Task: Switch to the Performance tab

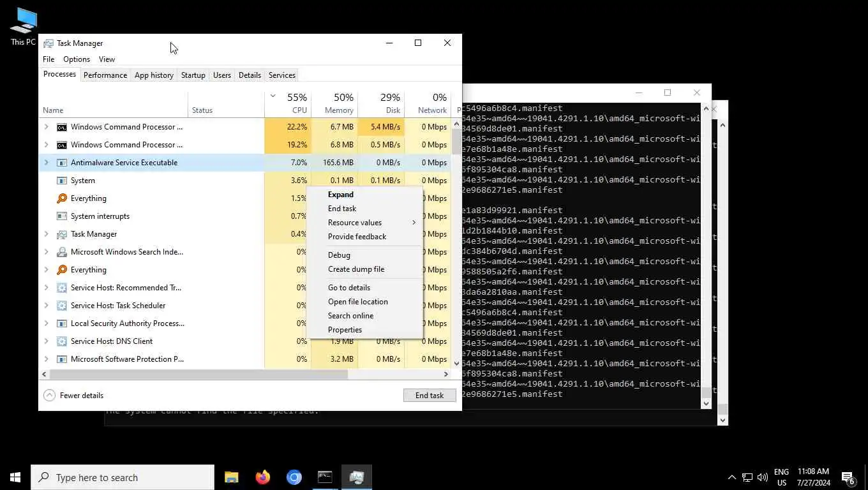Action: click(105, 75)
